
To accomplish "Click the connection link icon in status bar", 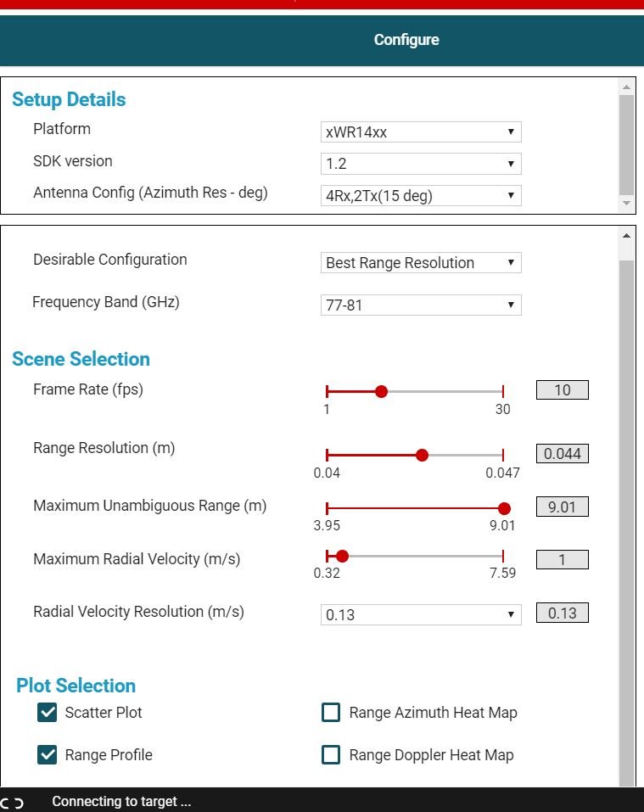I will click(x=12, y=803).
